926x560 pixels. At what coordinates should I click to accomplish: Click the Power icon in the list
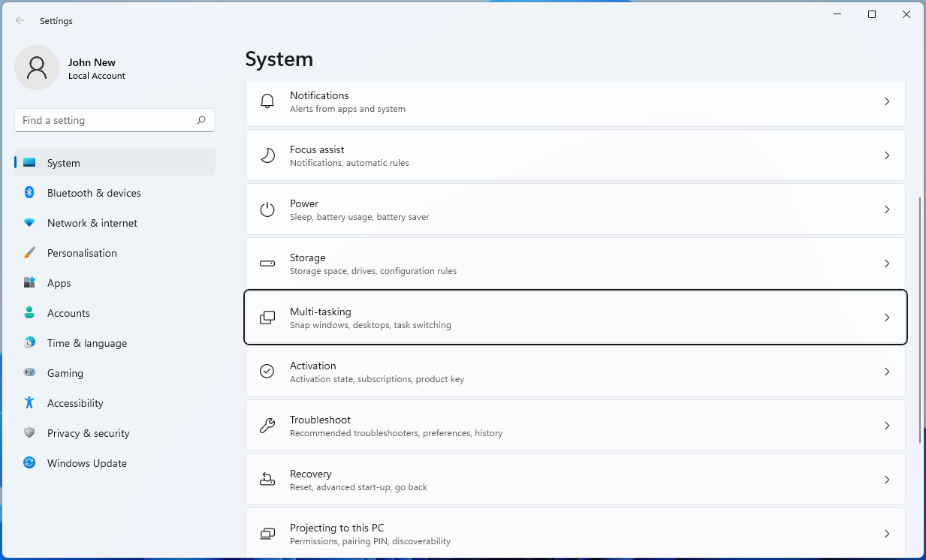[267, 209]
